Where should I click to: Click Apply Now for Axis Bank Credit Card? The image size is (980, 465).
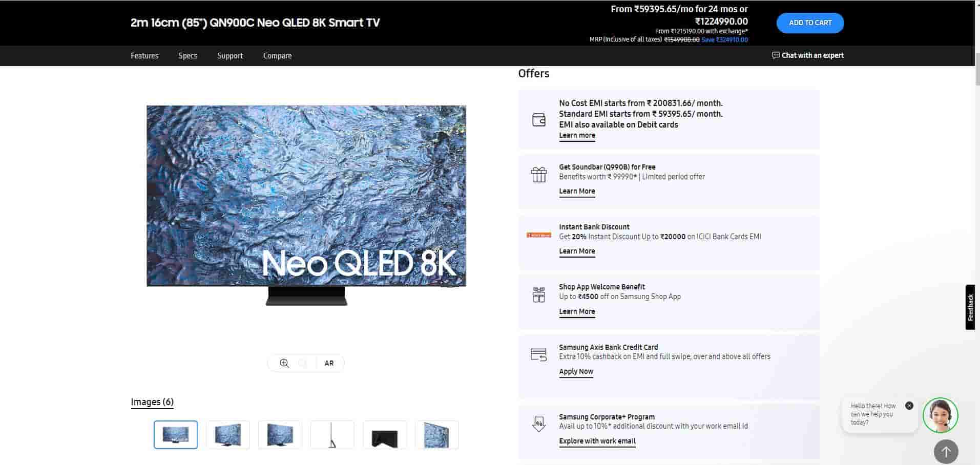(x=576, y=371)
